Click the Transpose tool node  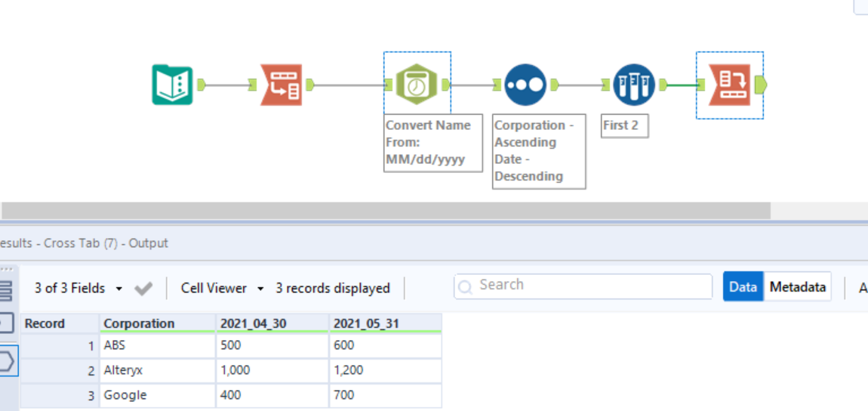coord(281,84)
